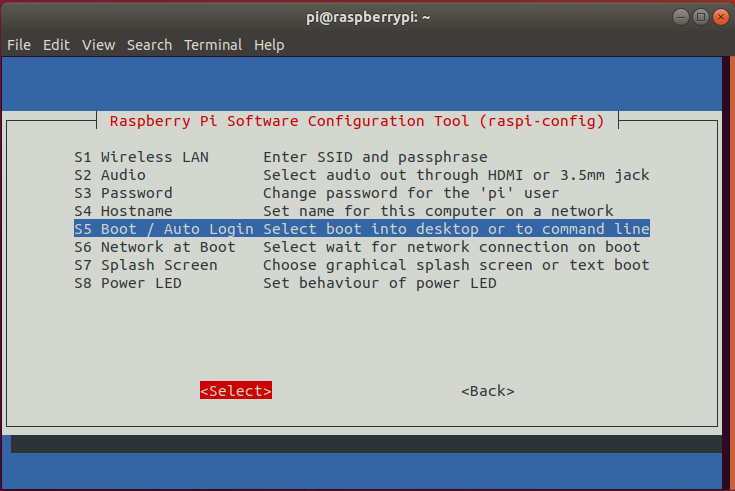Screen dimensions: 735x491
Task: Click 'Set behaviour of power LED' description
Action: 380,283
